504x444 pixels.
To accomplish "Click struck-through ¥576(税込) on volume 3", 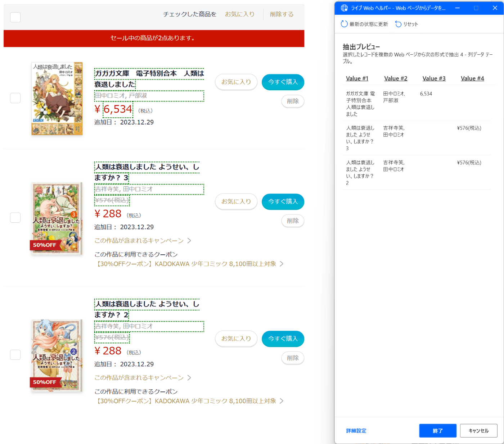I will [x=112, y=200].
